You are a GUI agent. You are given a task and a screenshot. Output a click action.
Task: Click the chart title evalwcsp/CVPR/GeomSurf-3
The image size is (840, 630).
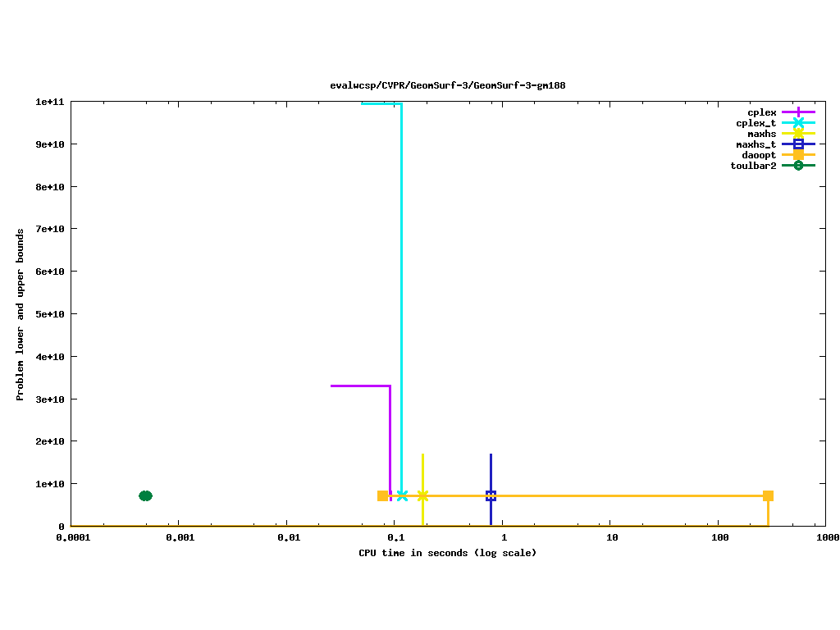pos(447,84)
